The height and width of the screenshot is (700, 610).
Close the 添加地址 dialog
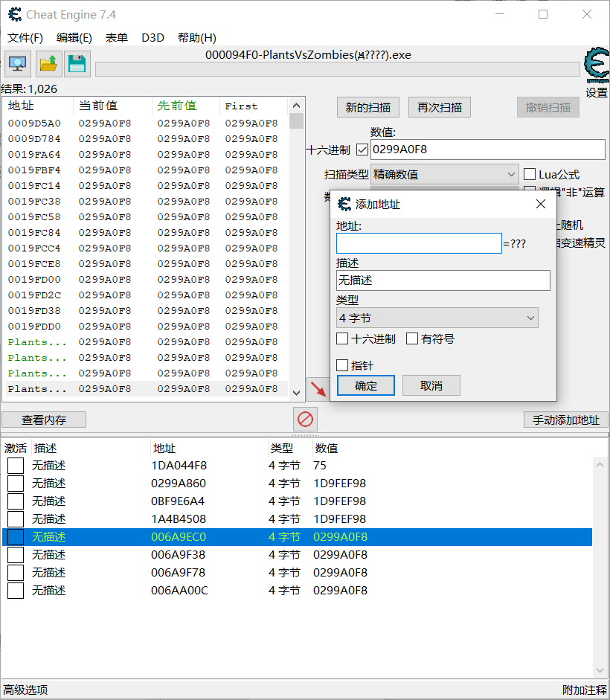tap(541, 204)
